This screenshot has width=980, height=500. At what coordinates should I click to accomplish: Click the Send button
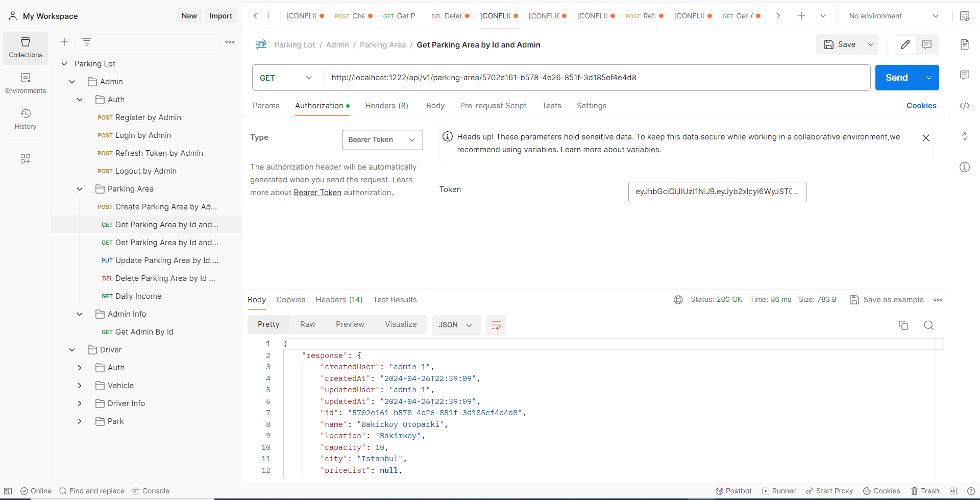(x=897, y=78)
